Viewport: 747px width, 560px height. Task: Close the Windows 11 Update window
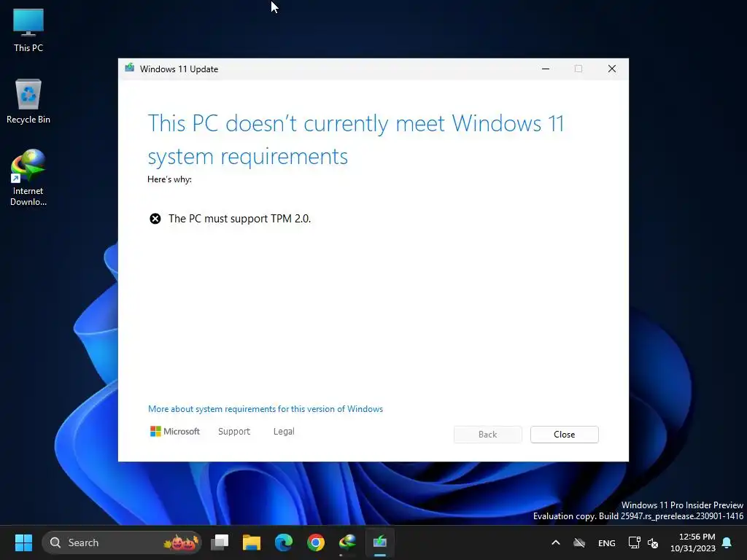(612, 69)
